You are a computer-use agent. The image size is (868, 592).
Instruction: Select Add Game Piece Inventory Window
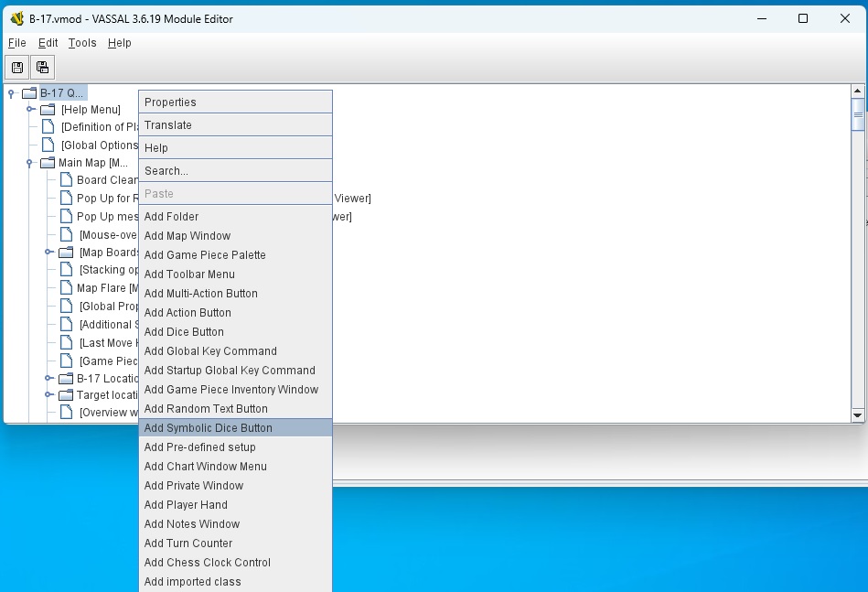point(235,389)
